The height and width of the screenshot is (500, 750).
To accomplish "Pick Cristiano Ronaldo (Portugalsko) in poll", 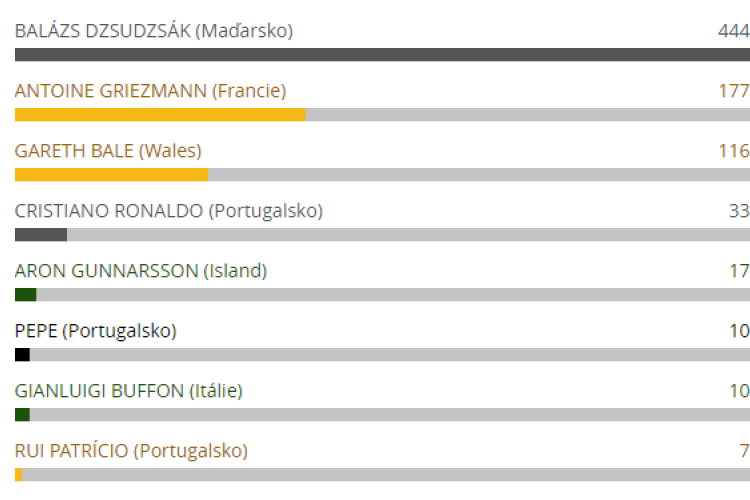I will click(169, 211).
